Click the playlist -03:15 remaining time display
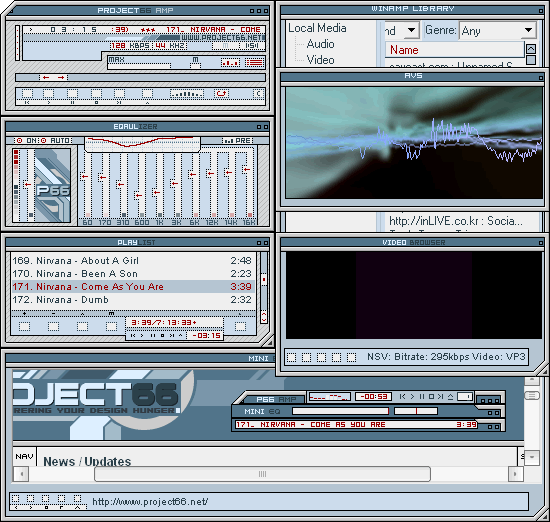550x522 pixels. (206, 336)
